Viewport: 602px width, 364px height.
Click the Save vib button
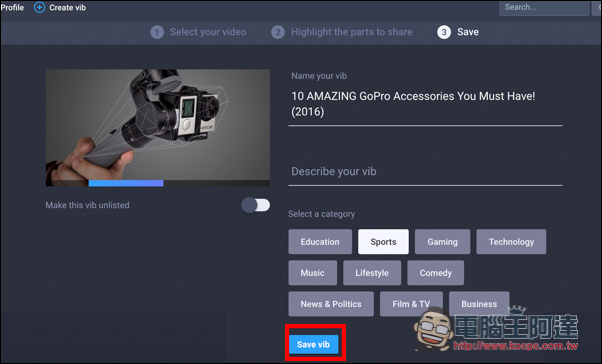pos(313,344)
